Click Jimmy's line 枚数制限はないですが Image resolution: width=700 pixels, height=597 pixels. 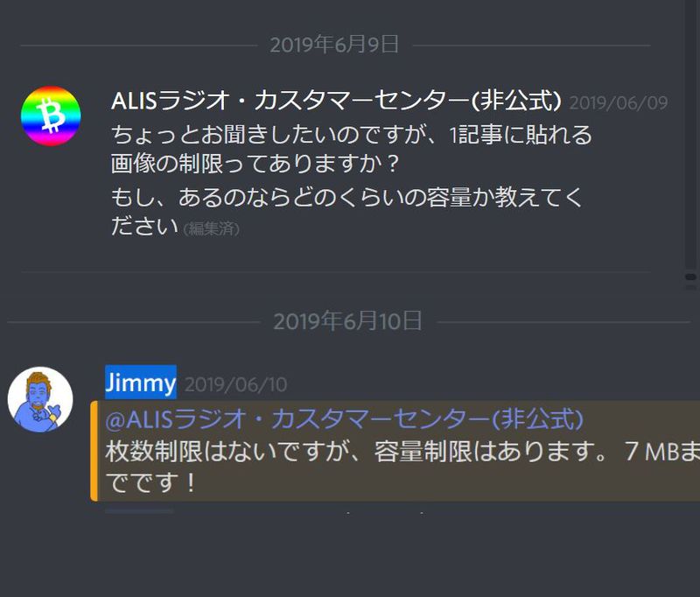(402, 452)
